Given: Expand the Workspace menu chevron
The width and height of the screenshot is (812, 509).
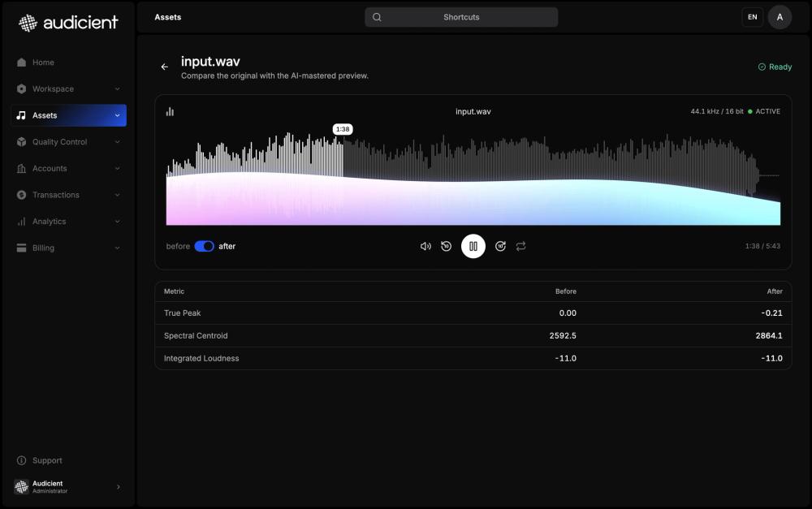Looking at the screenshot, I should coord(118,88).
